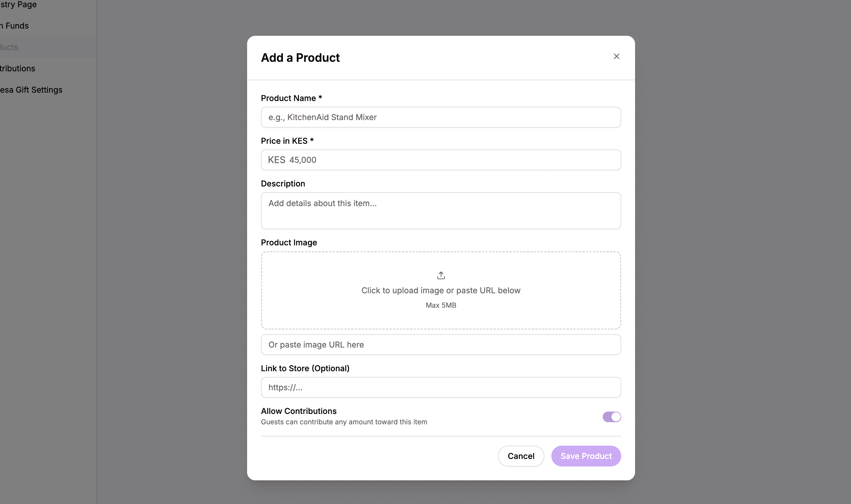Click the Cancel button

pos(521,456)
